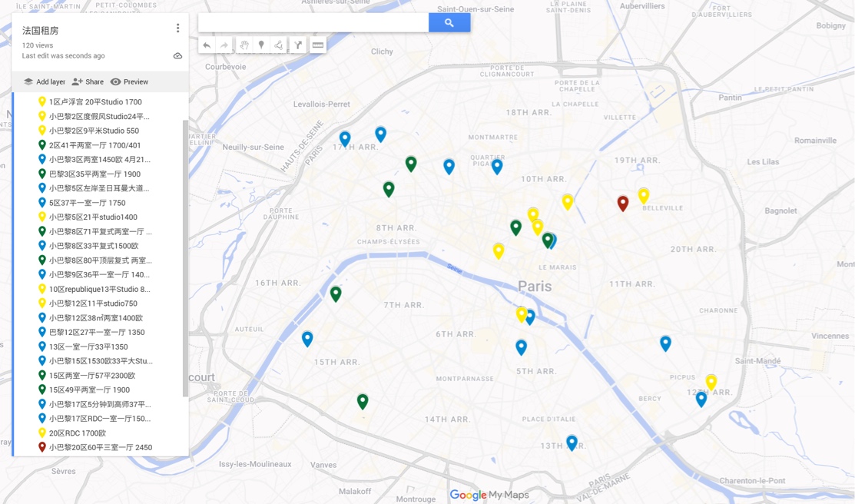Select the ruler measure distance tool
This screenshot has height=504, width=855.
(x=317, y=45)
